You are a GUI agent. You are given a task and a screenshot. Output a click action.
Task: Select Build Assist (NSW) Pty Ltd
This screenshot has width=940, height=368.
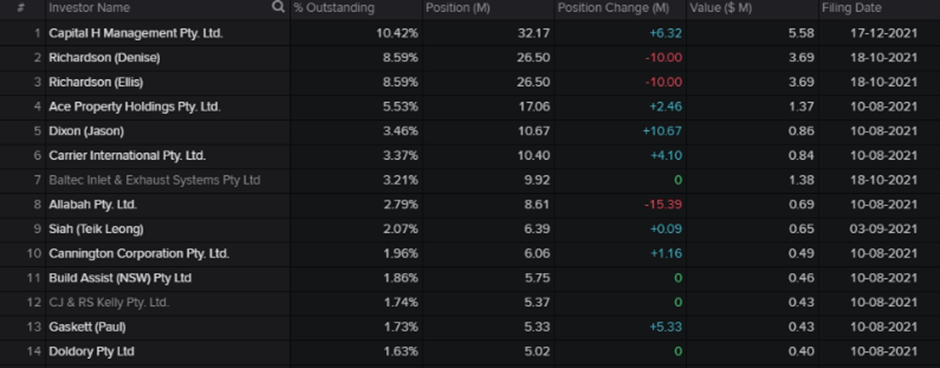point(120,278)
